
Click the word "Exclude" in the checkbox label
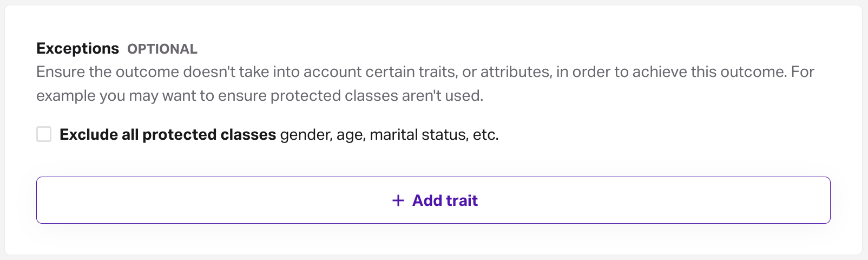88,134
